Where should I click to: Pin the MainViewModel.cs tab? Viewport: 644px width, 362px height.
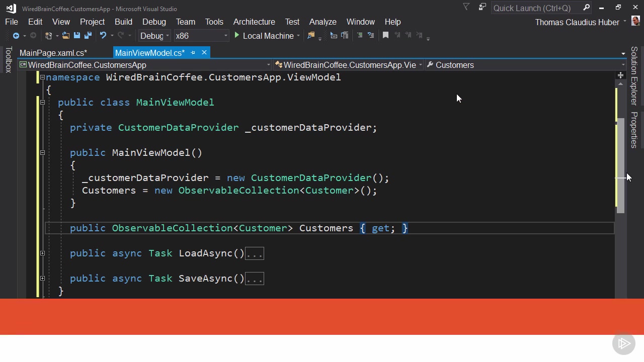click(193, 53)
